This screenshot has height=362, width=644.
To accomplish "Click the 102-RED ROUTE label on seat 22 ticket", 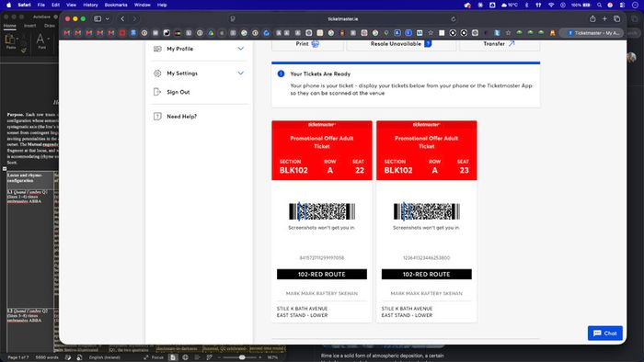I will [322, 275].
